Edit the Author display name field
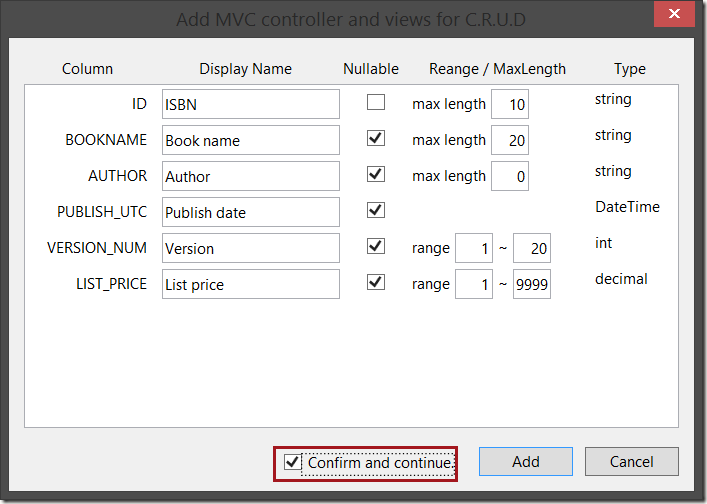This screenshot has width=707, height=504. pos(251,176)
